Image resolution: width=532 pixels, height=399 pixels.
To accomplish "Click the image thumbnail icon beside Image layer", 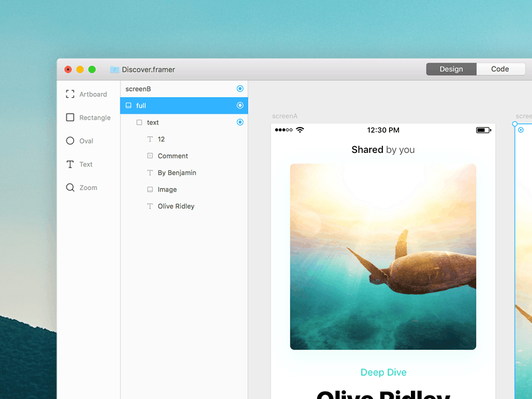I will [150, 190].
